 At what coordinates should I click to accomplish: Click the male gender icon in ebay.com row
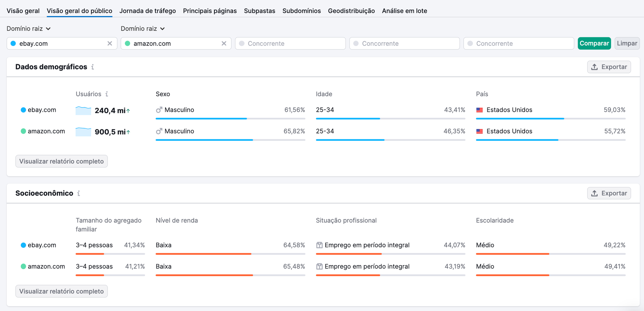(x=159, y=110)
